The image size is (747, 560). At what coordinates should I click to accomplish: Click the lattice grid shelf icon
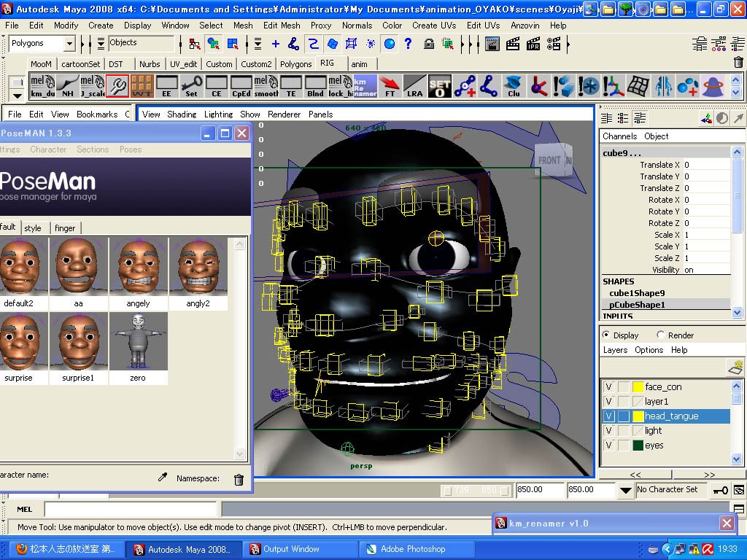pyautogui.click(x=638, y=86)
